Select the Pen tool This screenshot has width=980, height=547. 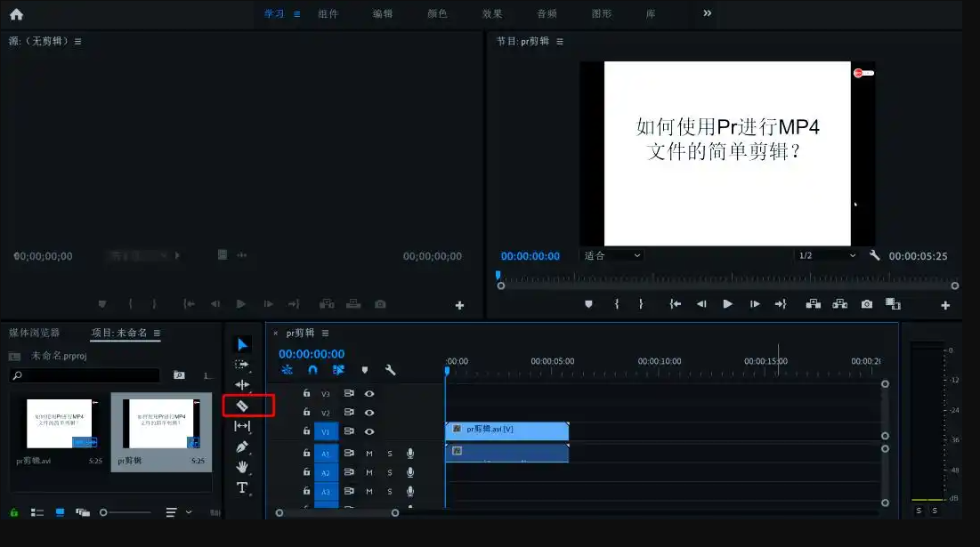click(242, 446)
